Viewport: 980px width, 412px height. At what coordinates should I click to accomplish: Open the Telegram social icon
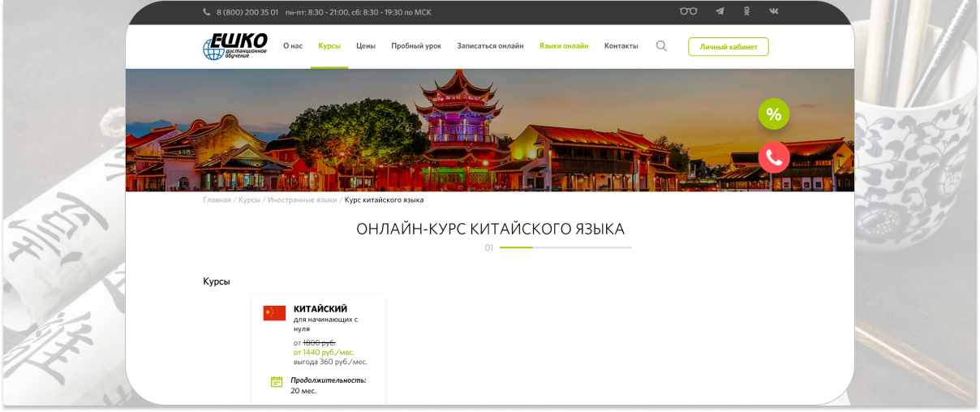720,12
